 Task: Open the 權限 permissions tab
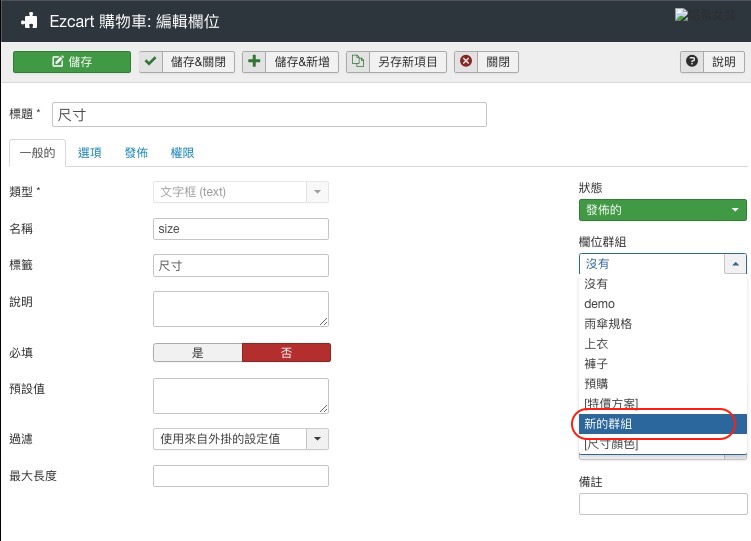[182, 153]
